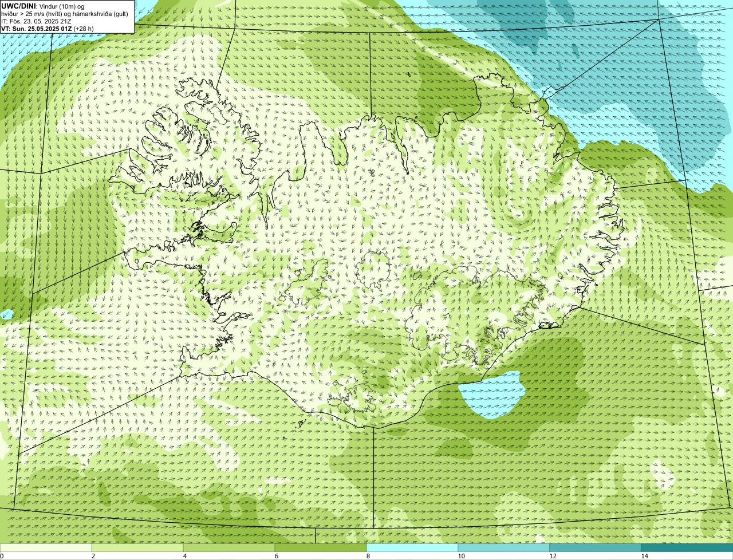Click the scale label '12'

553,556
